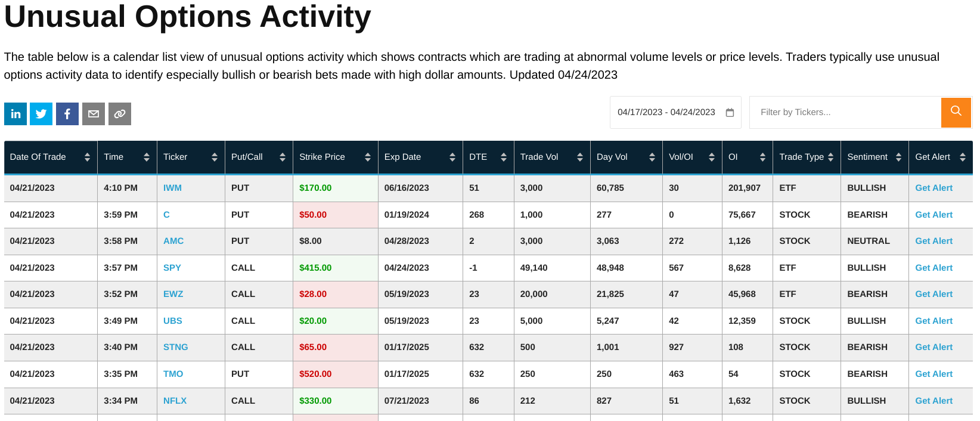Click the 60,785 day volume value
The image size is (980, 421).
pyautogui.click(x=610, y=188)
